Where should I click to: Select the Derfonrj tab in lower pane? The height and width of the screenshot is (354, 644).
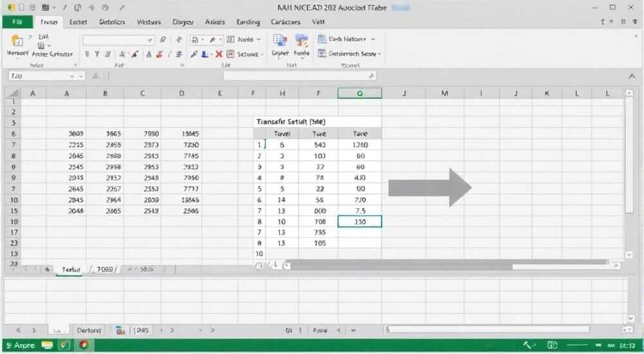89,330
